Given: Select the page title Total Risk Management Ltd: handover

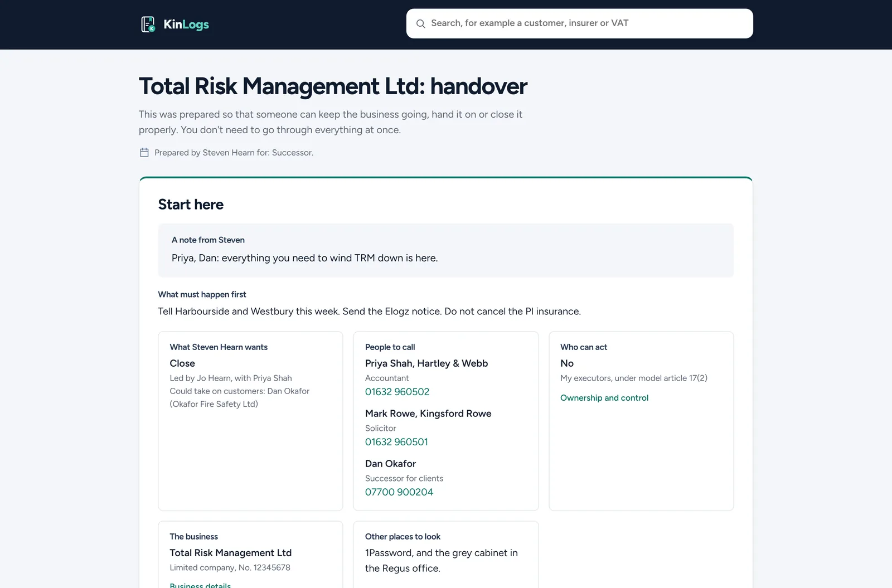Looking at the screenshot, I should tap(333, 86).
